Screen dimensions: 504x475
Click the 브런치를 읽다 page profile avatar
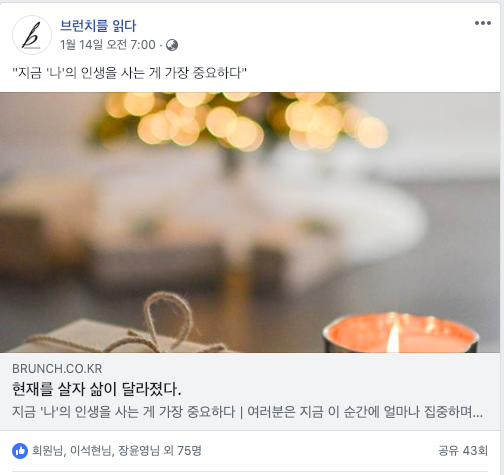coord(32,35)
